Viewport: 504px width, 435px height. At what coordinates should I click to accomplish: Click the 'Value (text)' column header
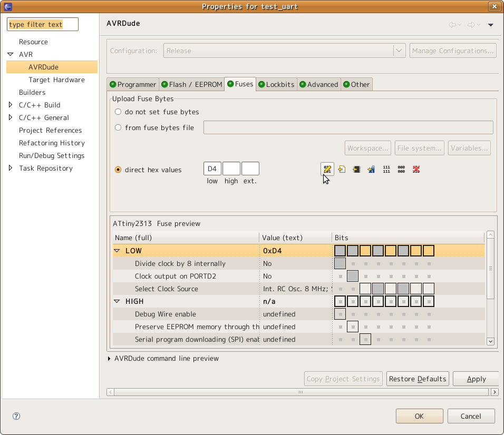click(x=296, y=238)
